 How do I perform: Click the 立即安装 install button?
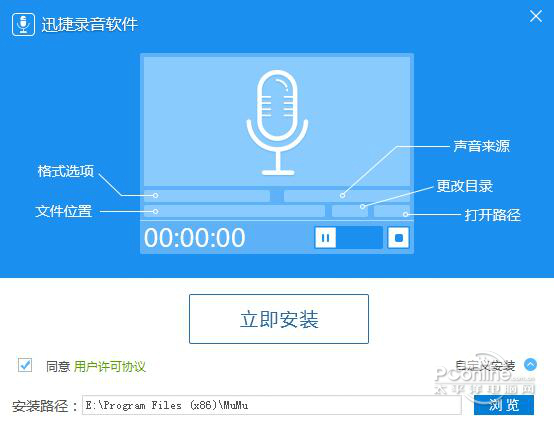click(x=279, y=319)
